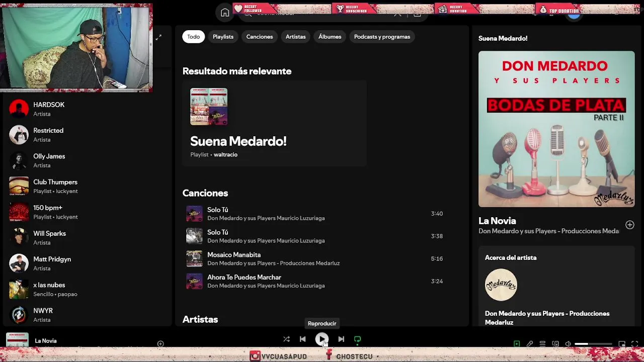Viewport: 644px width, 362px height.
Task: Mute the volume with the speaker icon
Action: [x=568, y=344]
